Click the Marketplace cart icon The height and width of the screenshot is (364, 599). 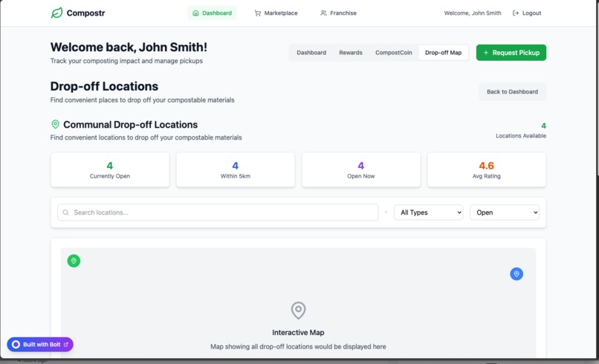(258, 13)
